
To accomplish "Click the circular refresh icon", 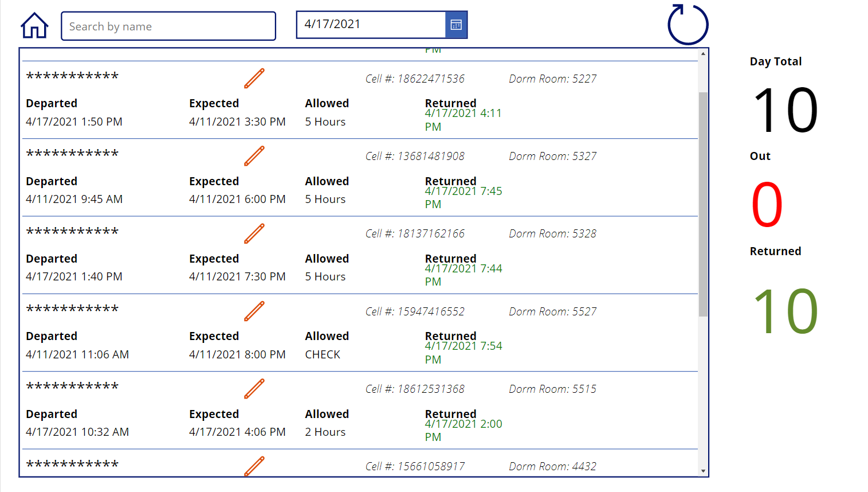I will click(688, 25).
